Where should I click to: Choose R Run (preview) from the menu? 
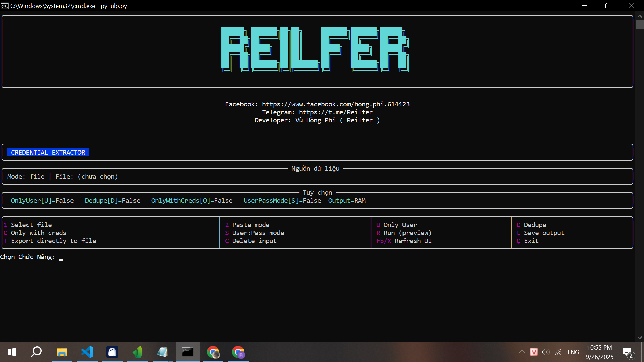click(x=404, y=233)
